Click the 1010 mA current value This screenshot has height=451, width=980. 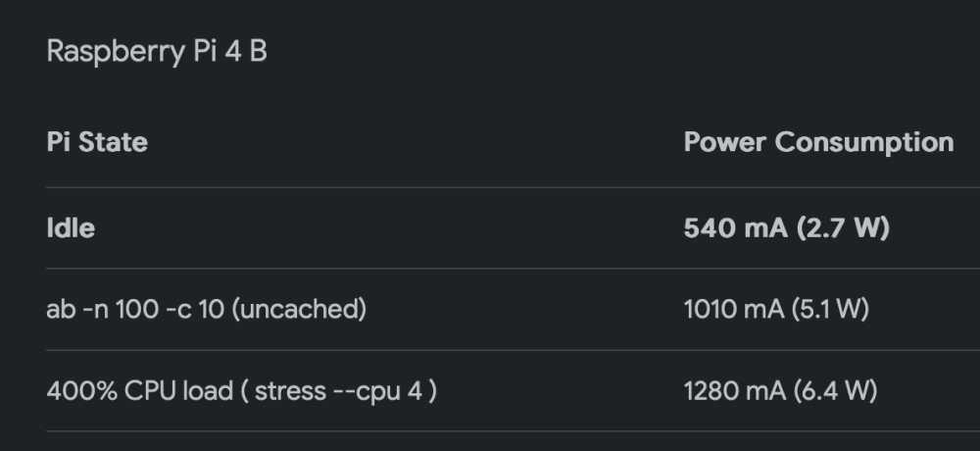[734, 309]
